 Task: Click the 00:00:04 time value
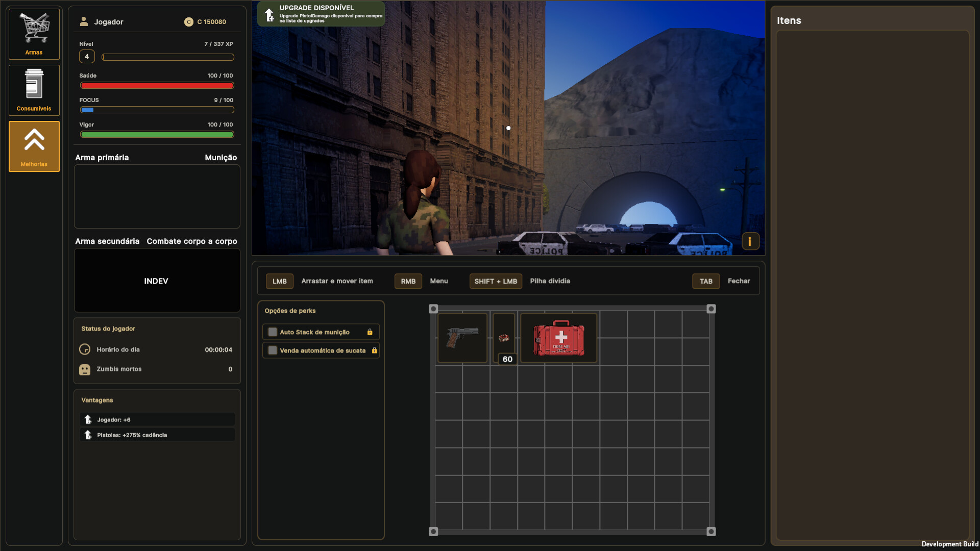pos(218,350)
